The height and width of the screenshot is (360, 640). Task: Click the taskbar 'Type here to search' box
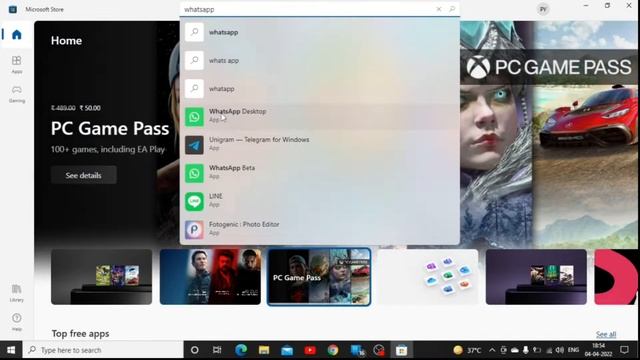pos(103,350)
